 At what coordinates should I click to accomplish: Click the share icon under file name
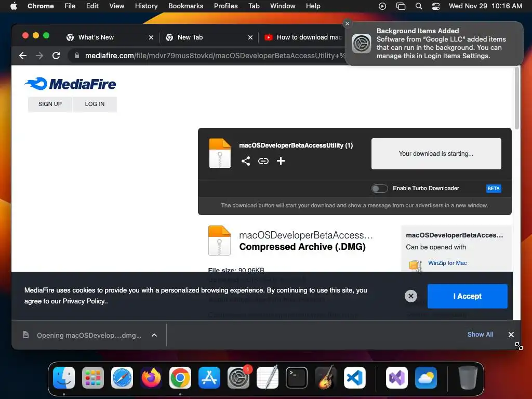point(246,161)
